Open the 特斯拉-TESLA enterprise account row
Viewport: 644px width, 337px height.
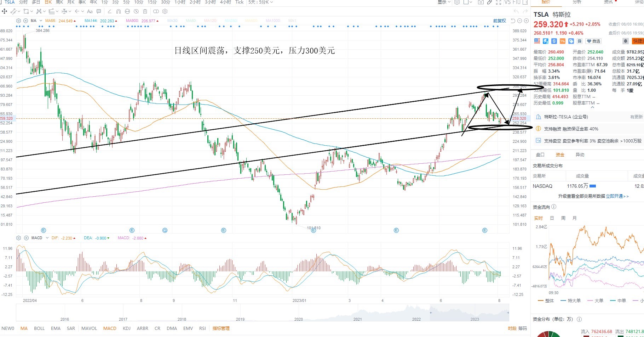(587, 117)
